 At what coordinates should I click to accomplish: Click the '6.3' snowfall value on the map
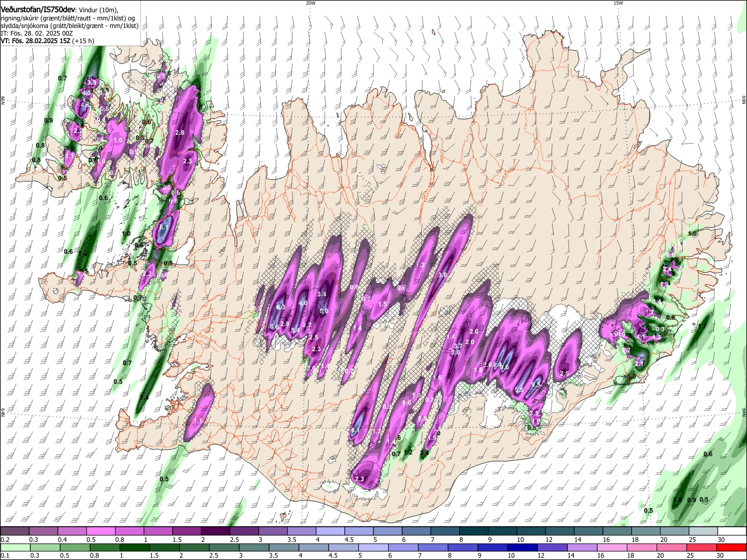pos(280,307)
